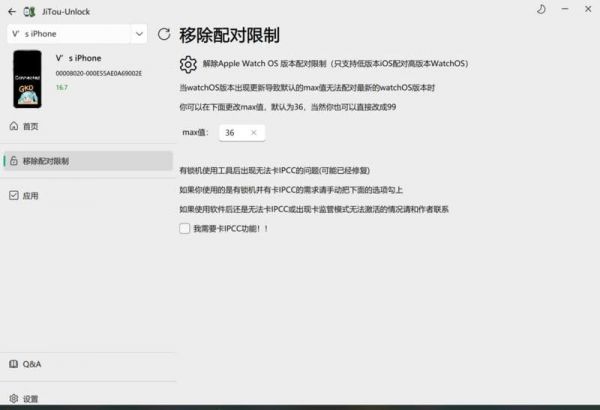Click the back arrow in title bar

(x=12, y=12)
